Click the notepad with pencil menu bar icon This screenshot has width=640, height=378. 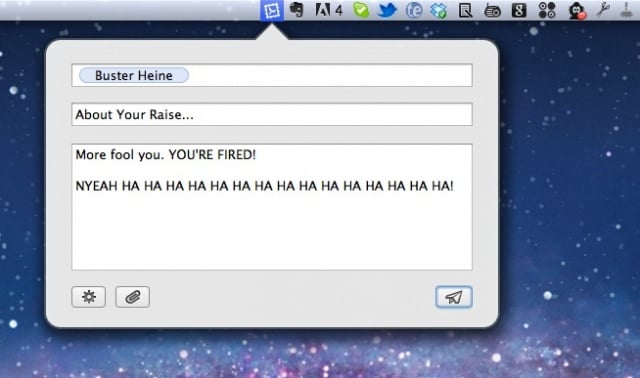point(465,11)
